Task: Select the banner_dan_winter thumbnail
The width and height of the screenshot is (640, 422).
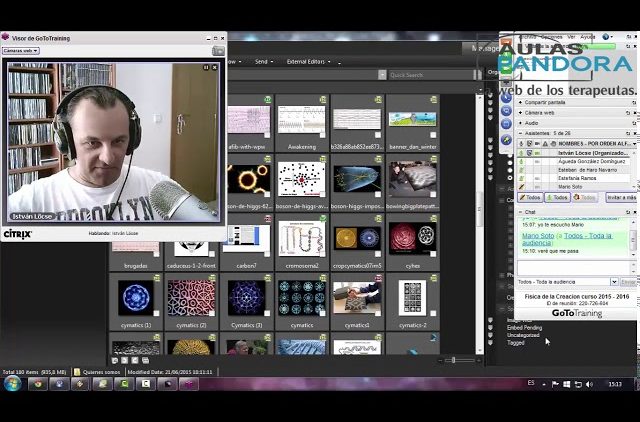Action: pyautogui.click(x=413, y=119)
